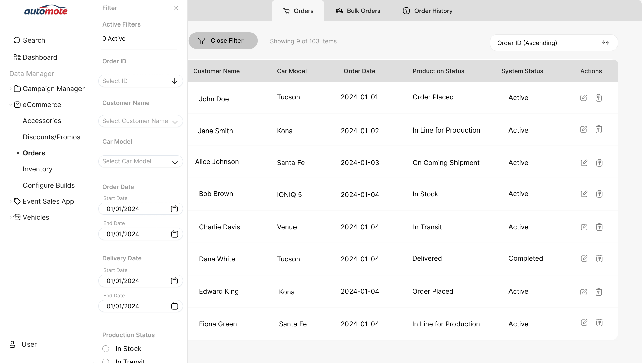Open Select Customer Name dropdown

[x=141, y=121]
